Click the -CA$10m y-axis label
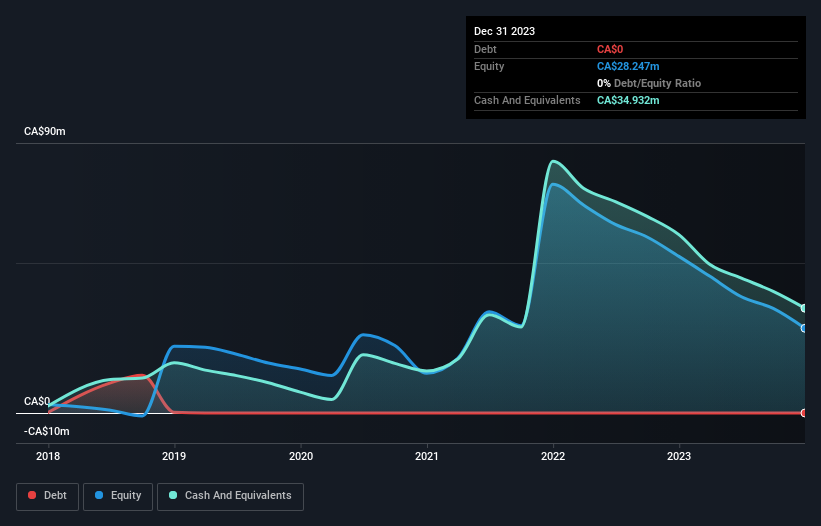 [x=47, y=431]
